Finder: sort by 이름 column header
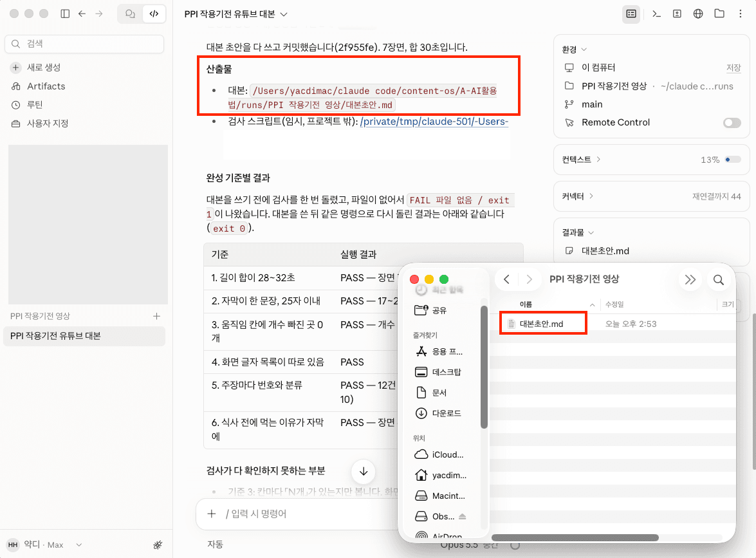The width and height of the screenshot is (756, 558). coord(526,304)
